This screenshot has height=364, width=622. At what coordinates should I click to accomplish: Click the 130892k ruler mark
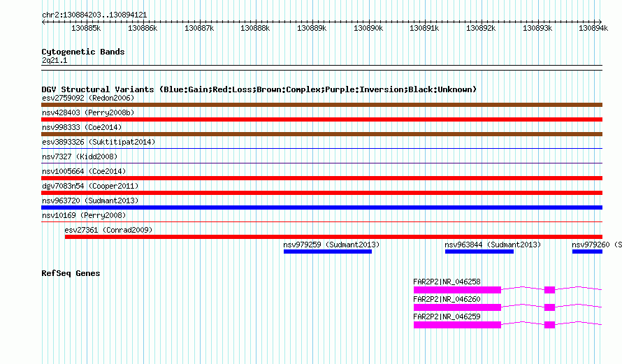(x=481, y=28)
